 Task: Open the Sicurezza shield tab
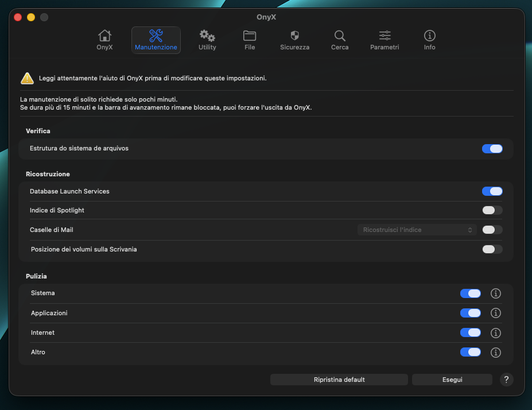[x=294, y=40]
